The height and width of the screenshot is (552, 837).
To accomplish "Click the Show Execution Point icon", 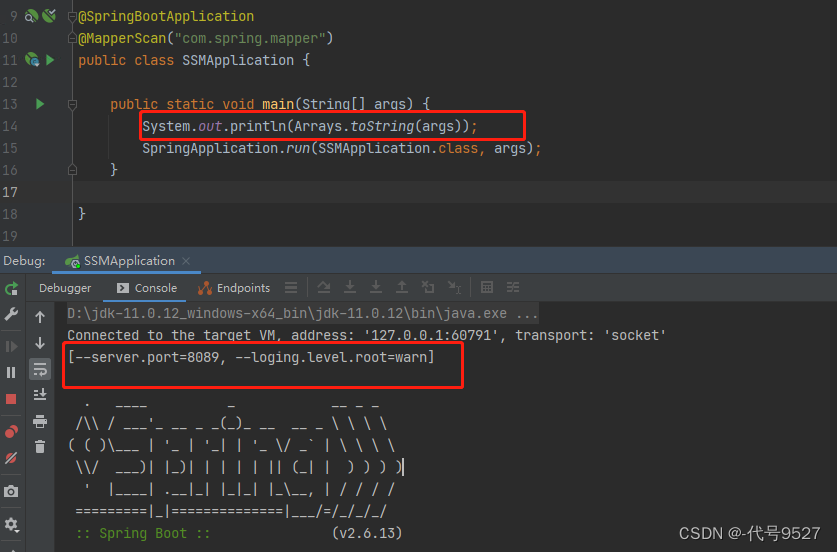I will point(291,288).
